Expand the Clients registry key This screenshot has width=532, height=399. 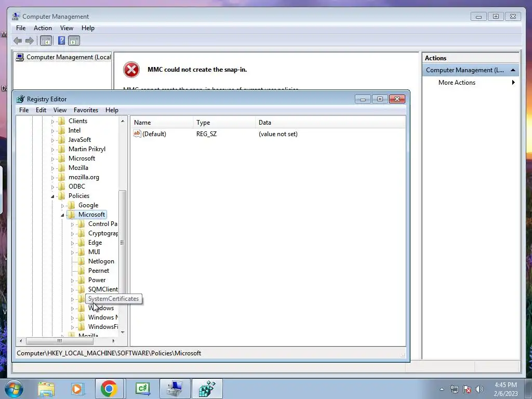pos(52,122)
